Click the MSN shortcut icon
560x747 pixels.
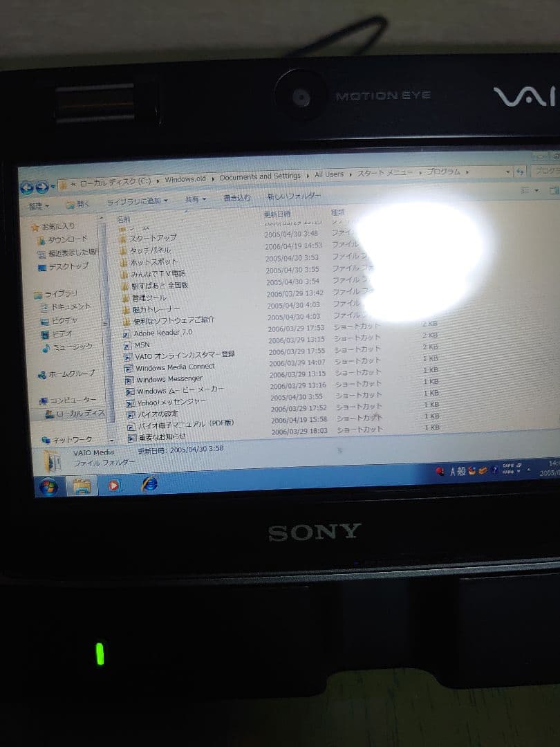point(127,346)
